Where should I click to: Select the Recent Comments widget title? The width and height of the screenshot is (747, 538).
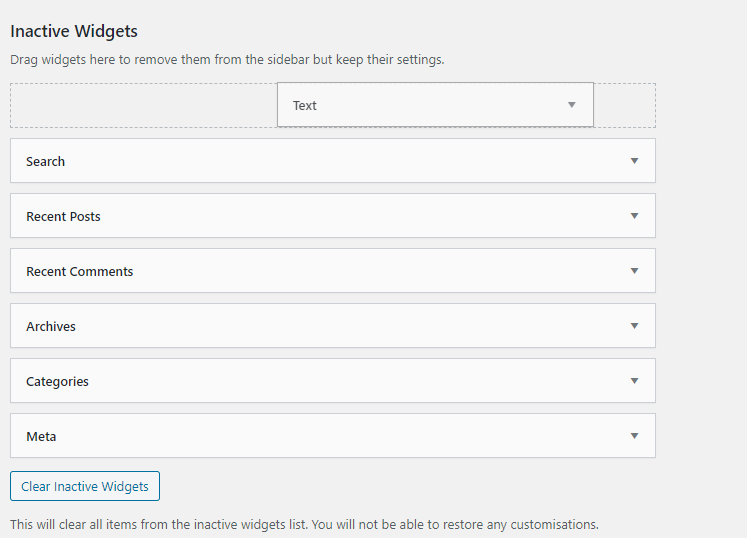(x=80, y=272)
